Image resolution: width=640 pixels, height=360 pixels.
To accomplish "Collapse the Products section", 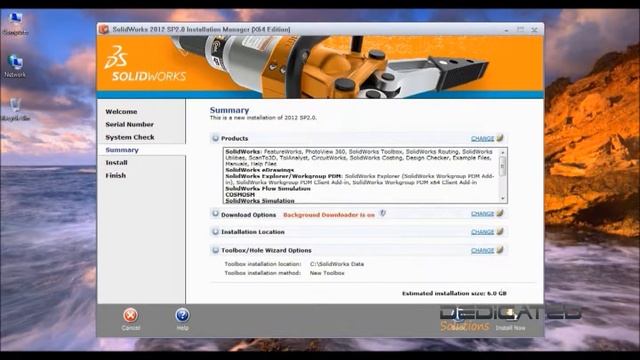I will coord(215,138).
